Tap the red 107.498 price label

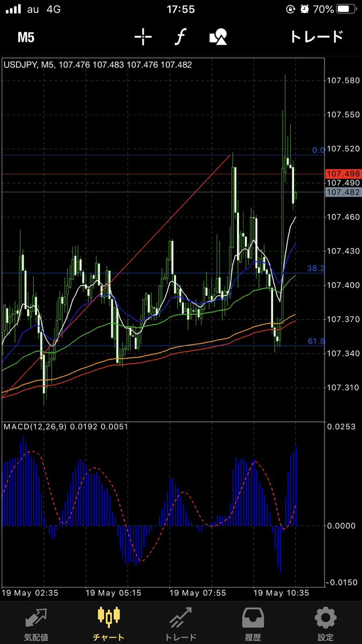click(343, 174)
